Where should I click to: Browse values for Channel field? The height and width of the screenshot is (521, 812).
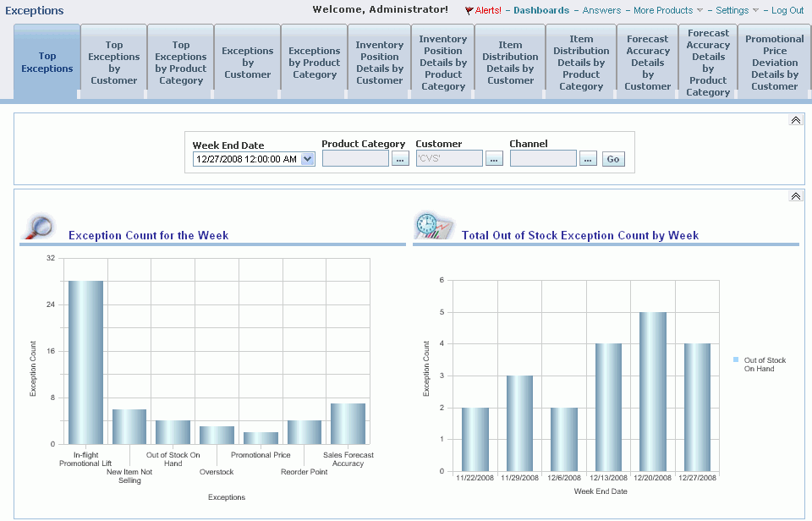click(588, 159)
